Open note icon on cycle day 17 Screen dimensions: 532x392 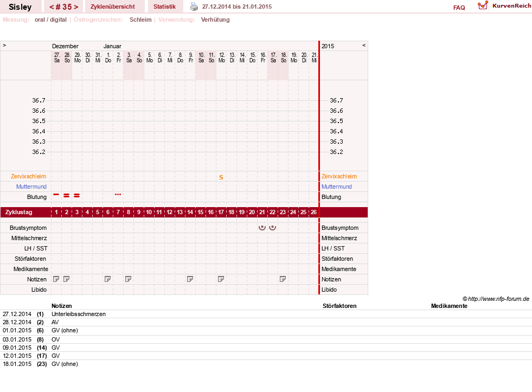tap(221, 279)
